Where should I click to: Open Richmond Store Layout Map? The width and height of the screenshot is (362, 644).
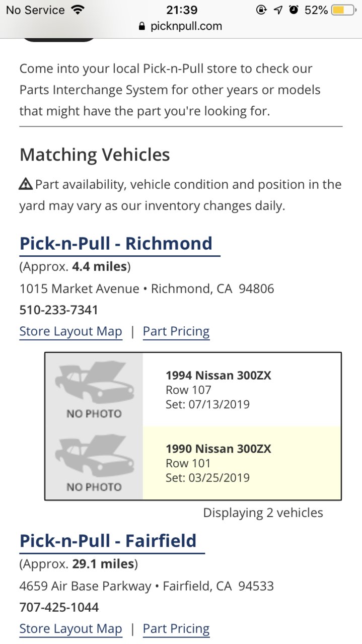[70, 331]
